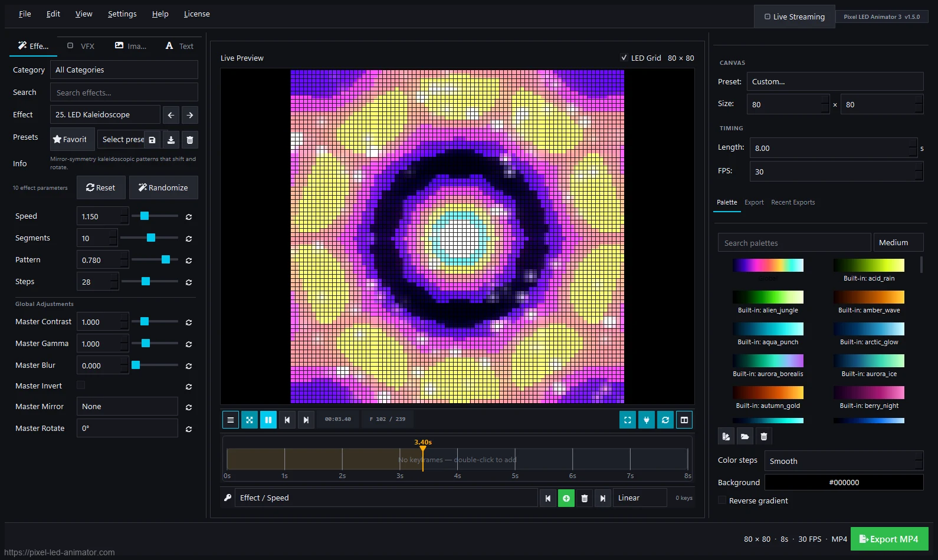938x560 pixels.
Task: Toggle the split panel layout icon
Action: coord(684,420)
